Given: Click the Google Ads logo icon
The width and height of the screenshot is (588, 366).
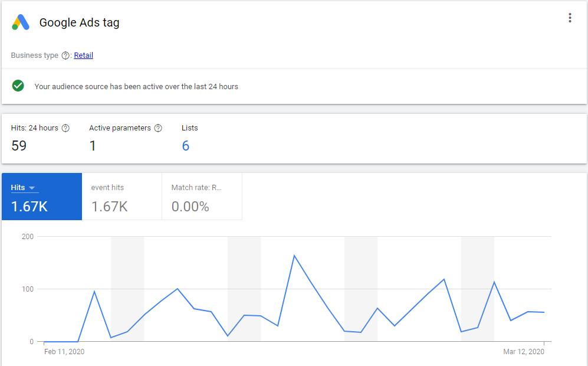Looking at the screenshot, I should pyautogui.click(x=21, y=22).
